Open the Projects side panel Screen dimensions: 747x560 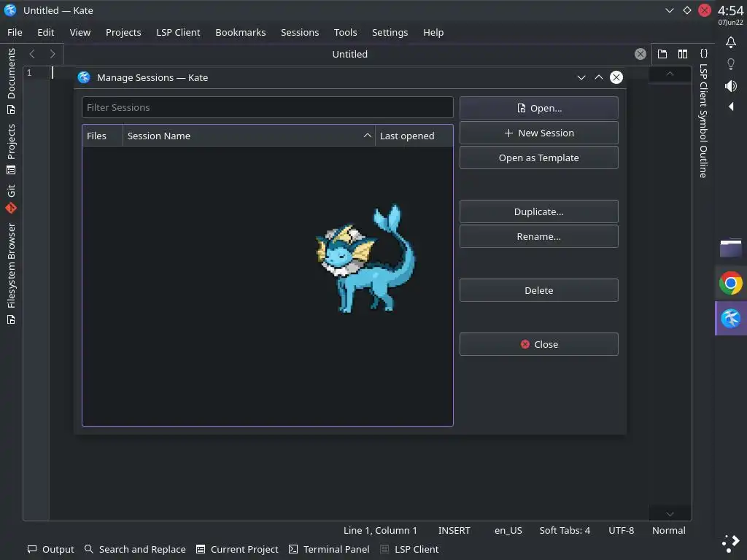11,149
